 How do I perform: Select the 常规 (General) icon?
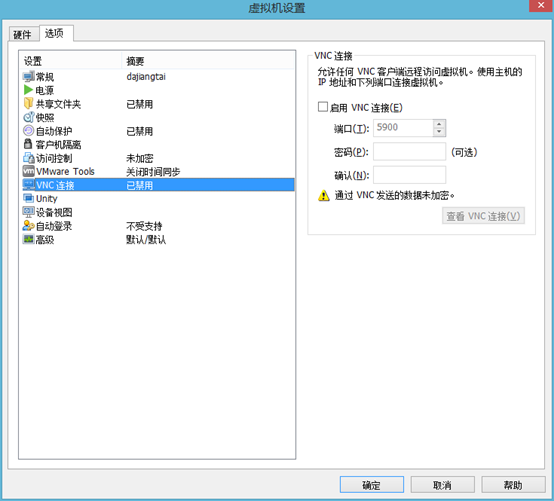point(29,77)
